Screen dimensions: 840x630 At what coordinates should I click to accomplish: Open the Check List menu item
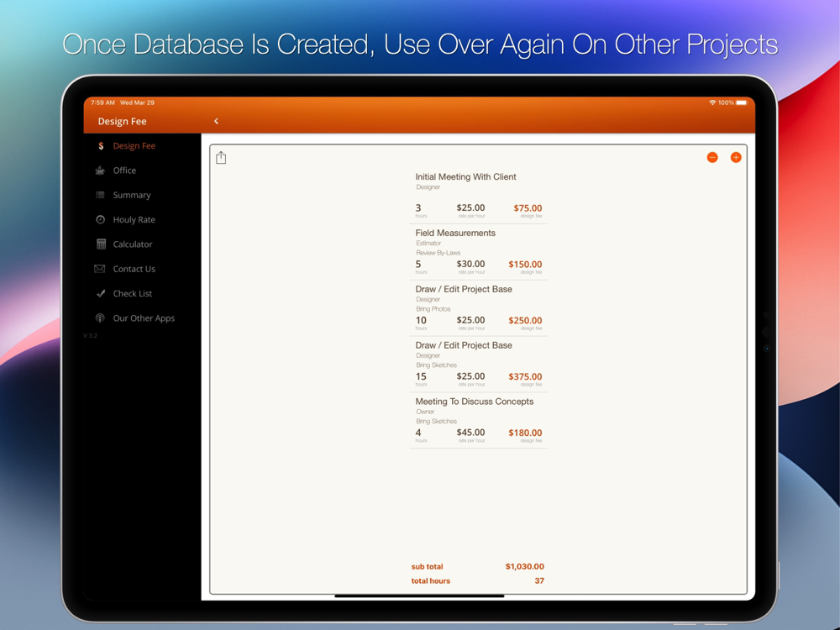133,293
